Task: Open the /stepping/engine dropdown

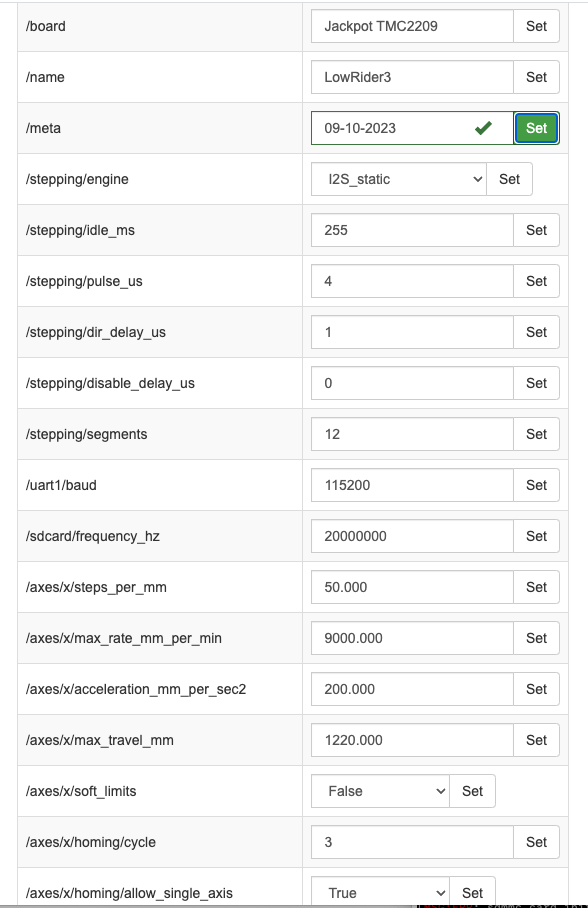Action: (x=399, y=179)
